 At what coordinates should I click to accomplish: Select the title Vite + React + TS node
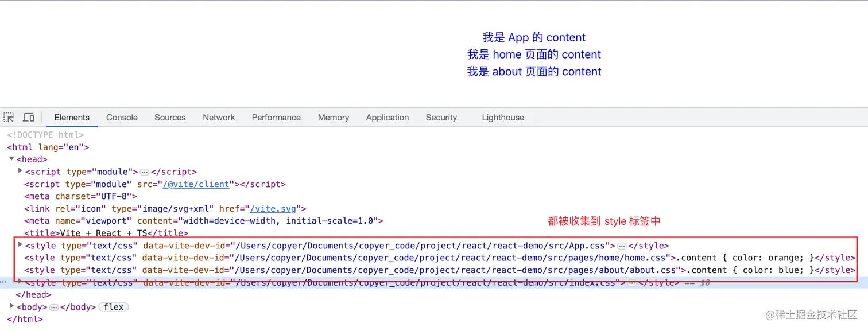[106, 233]
